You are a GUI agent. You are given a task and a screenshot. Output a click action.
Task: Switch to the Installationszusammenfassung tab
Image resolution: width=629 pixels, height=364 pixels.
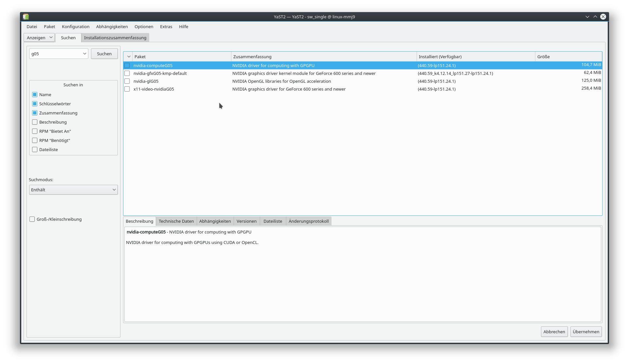tap(115, 38)
